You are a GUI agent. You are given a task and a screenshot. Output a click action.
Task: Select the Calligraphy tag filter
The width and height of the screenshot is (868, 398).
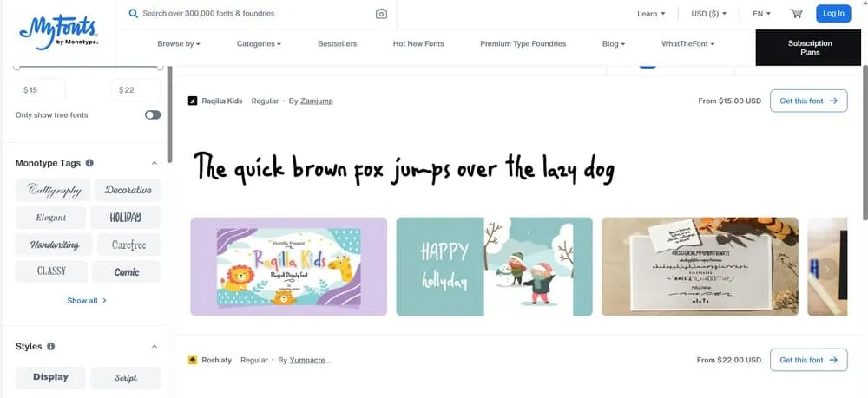[52, 190]
